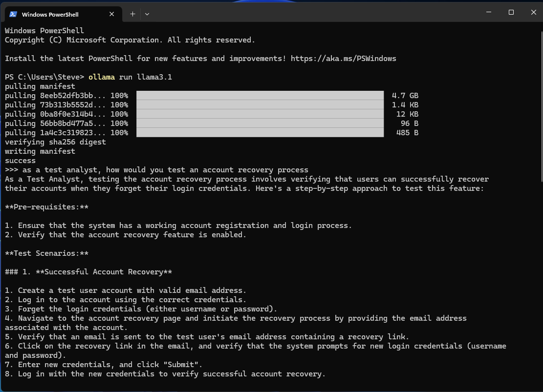
Task: Click '### 1. **Successful Account Recovery**' heading
Action: 88,272
